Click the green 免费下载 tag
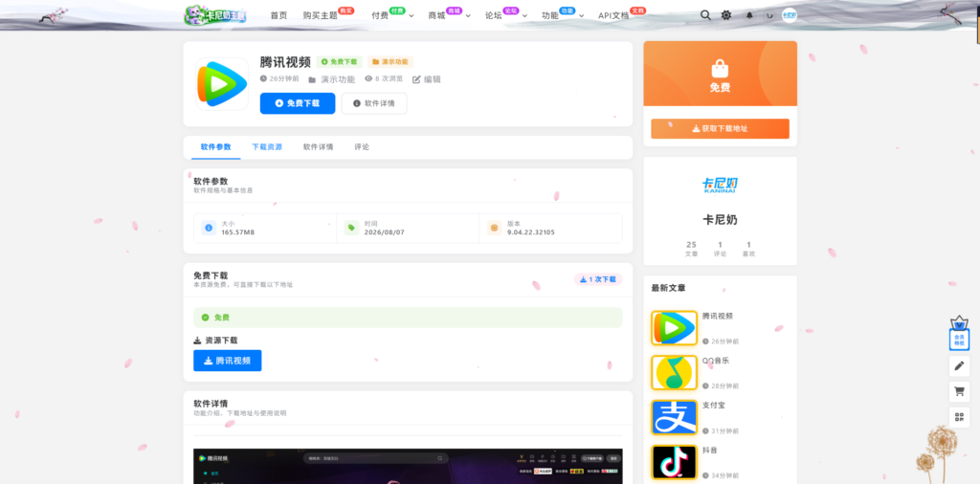980x484 pixels. point(340,62)
